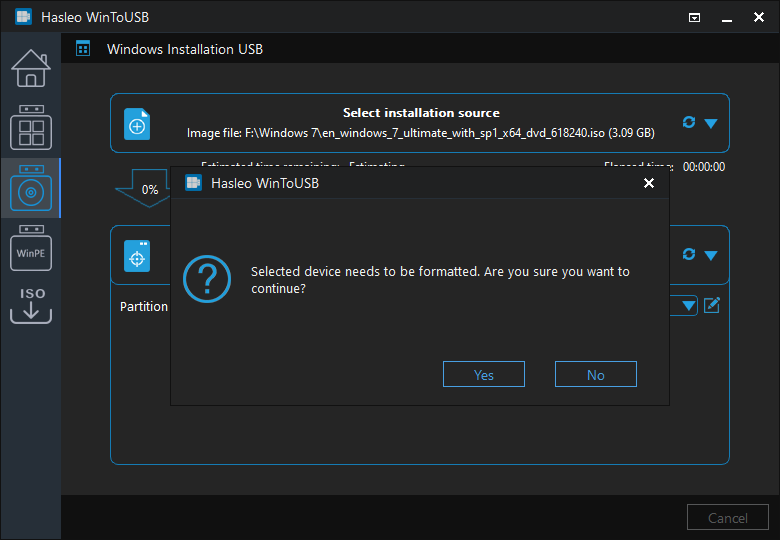Click the edit partition pencil icon
Viewport: 780px width, 540px height.
coord(712,305)
